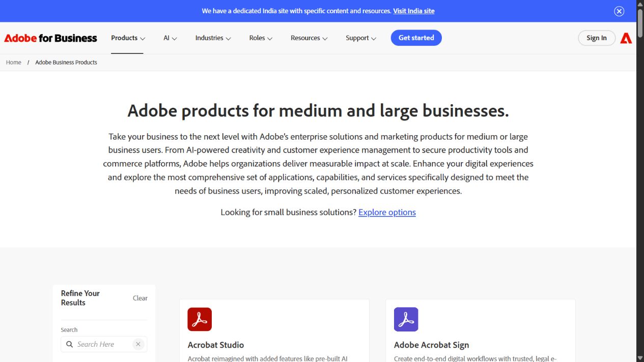Follow the Visit India site link
Screen dimensions: 644x362
[x=414, y=11]
